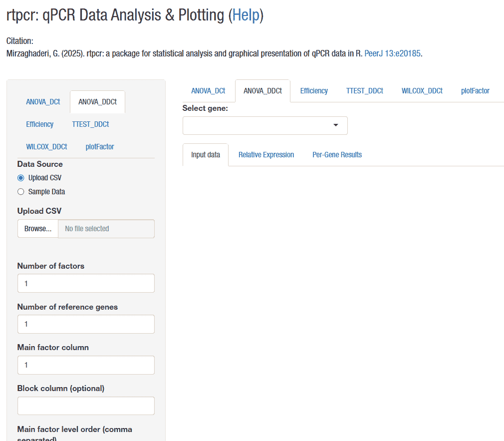The height and width of the screenshot is (441, 504).
Task: Open the Help link in title
Action: (x=246, y=15)
